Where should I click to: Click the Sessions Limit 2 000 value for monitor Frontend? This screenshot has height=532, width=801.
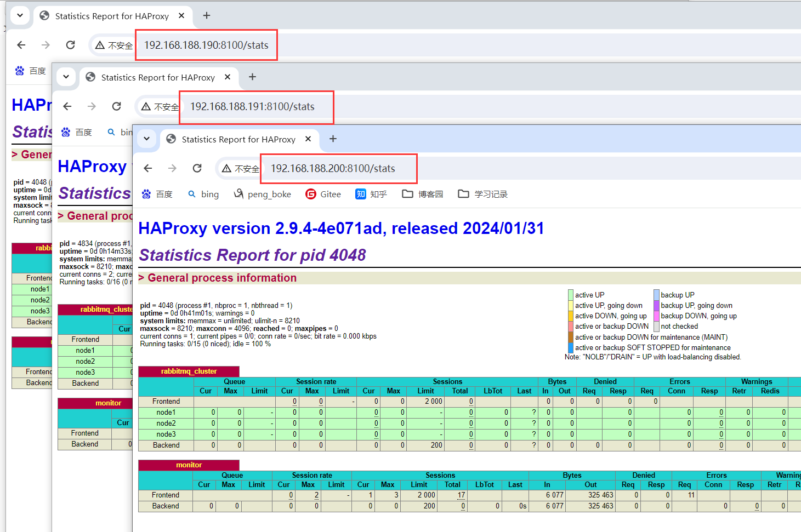426,495
